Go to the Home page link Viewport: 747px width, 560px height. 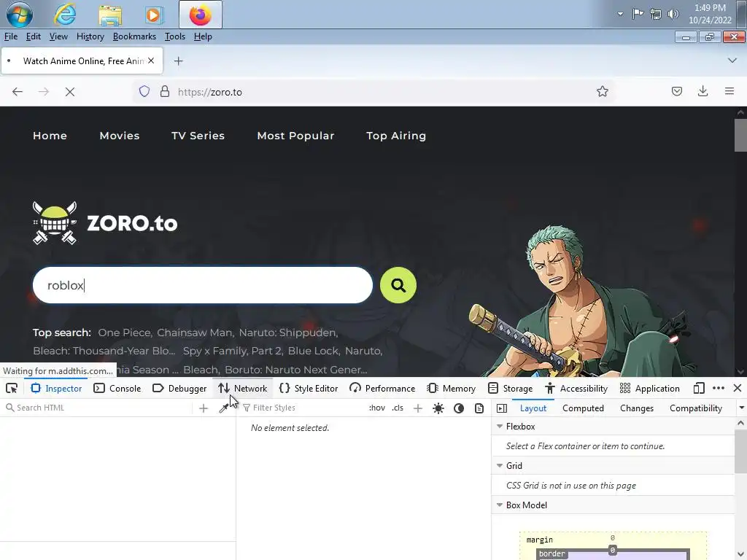50,136
